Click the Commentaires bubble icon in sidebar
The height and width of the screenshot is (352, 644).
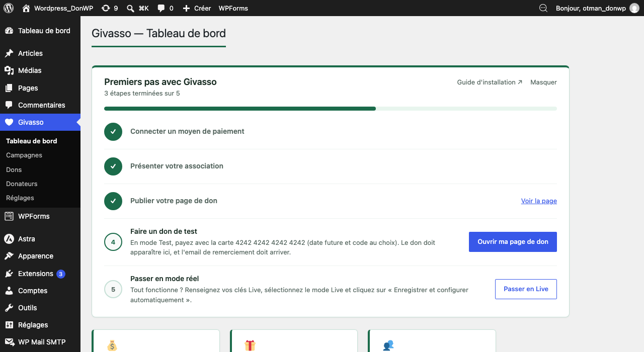[9, 105]
